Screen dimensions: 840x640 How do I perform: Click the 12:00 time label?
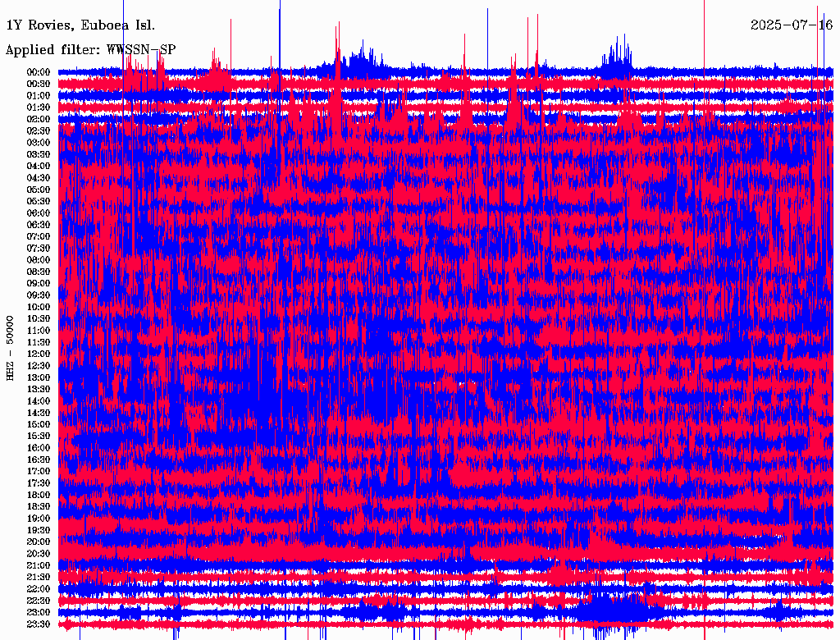click(x=39, y=354)
